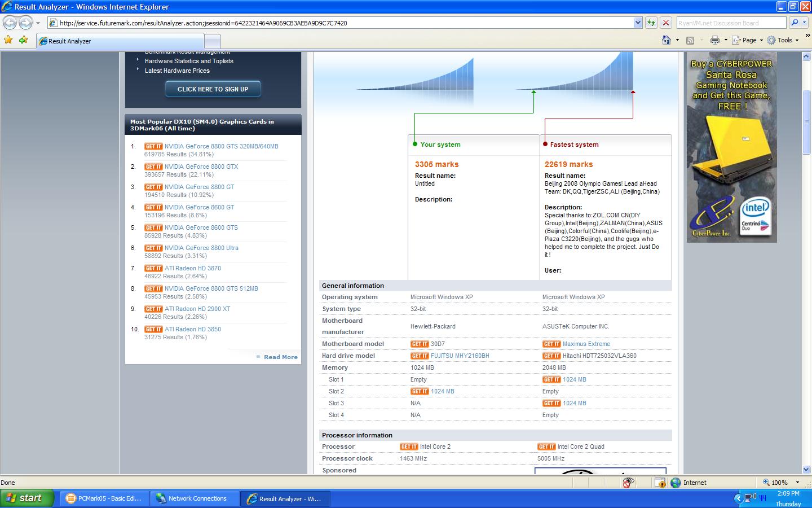The width and height of the screenshot is (812, 508).
Task: Click GET IT badge beside Intel Core 2 Quad
Action: (546, 446)
